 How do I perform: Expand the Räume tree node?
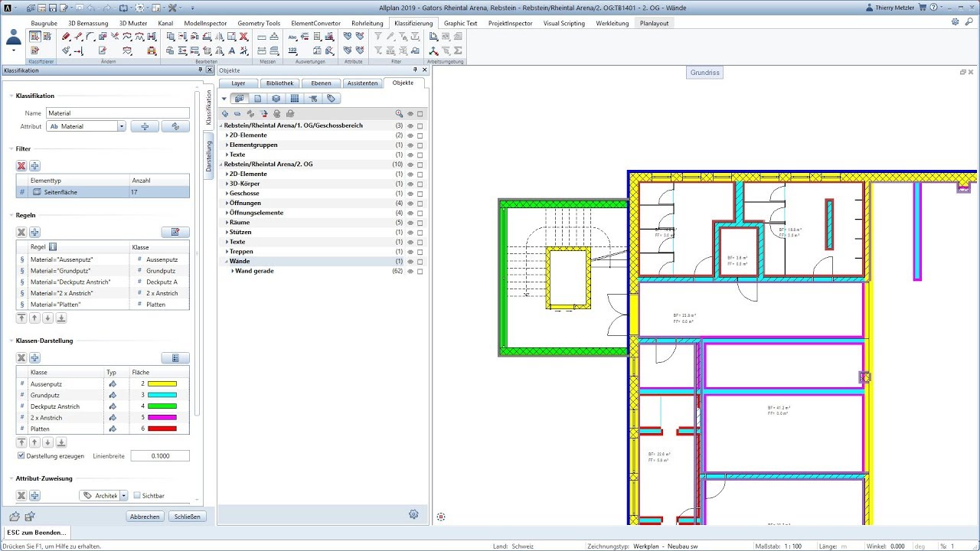pyautogui.click(x=227, y=223)
